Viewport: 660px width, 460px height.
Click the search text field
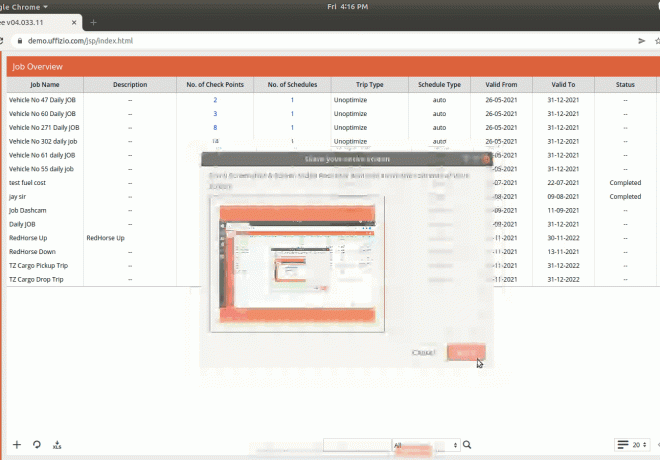pyautogui.click(x=356, y=445)
